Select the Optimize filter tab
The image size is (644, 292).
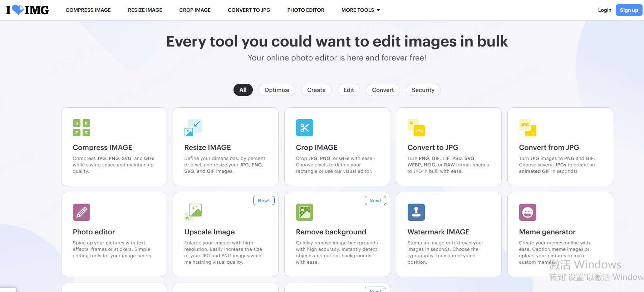277,90
